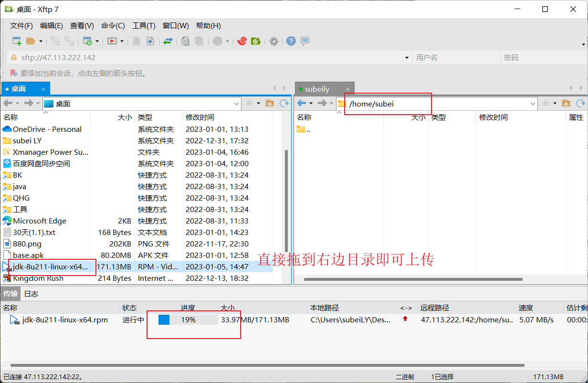Open the host address dropdown arrow
The image size is (588, 383).
click(407, 57)
